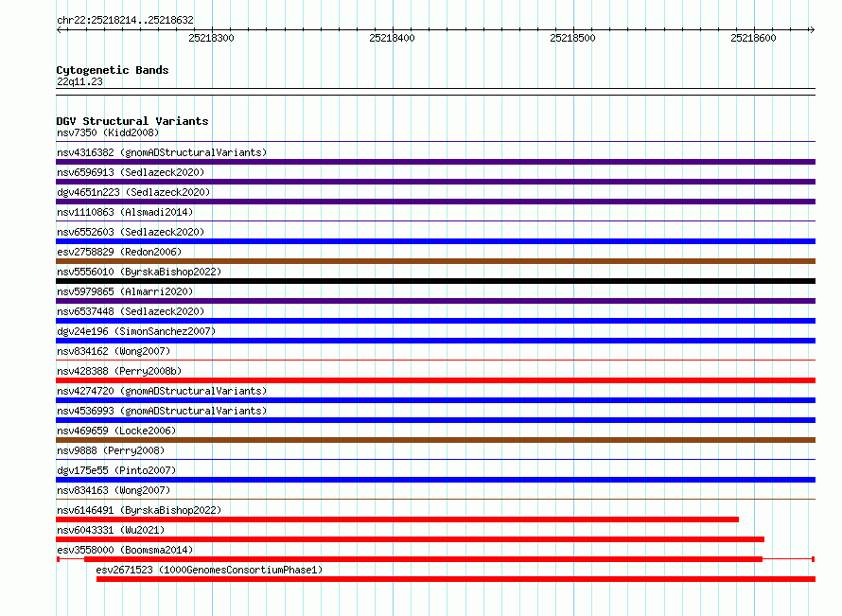Click the 25218500 ruler position label
Image resolution: width=842 pixels, height=616 pixels.
click(572, 38)
